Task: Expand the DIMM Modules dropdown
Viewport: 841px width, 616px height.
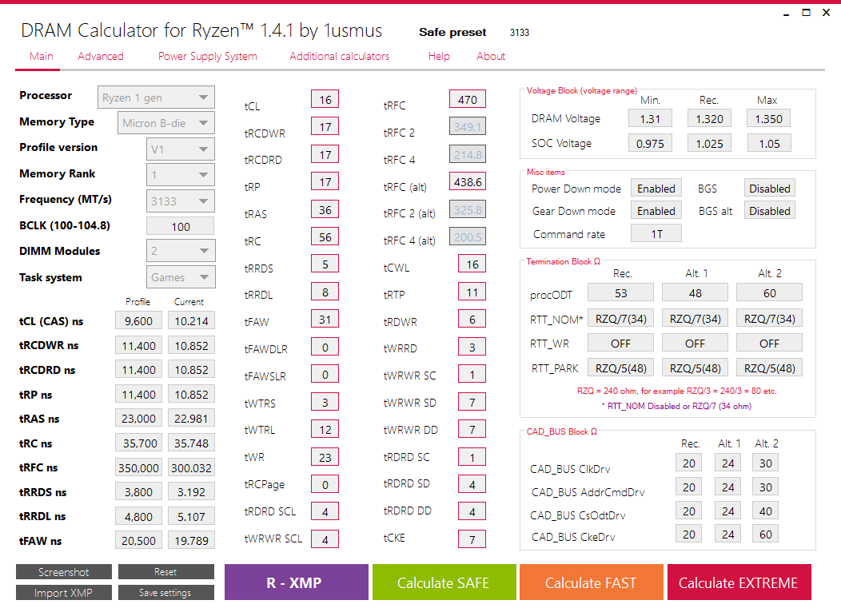Action: (x=180, y=250)
